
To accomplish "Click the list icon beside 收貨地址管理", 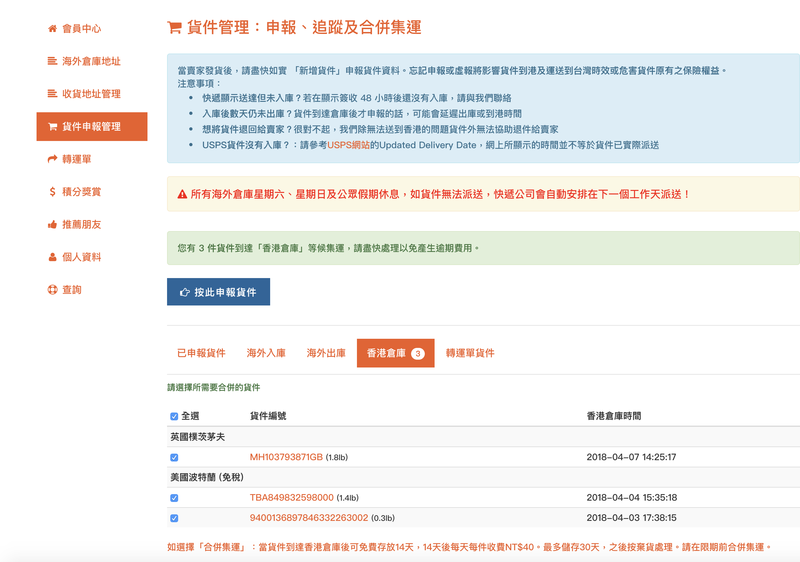I will pos(52,94).
